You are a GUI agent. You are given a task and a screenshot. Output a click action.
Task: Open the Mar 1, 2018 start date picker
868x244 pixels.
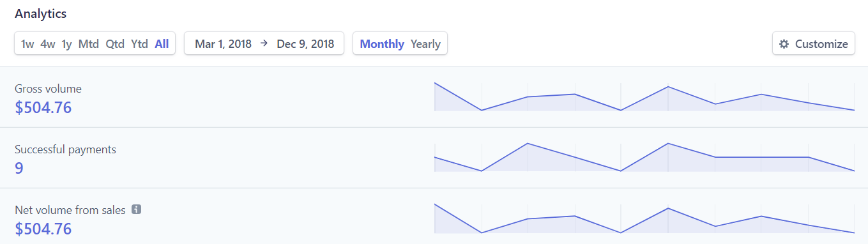pyautogui.click(x=223, y=44)
